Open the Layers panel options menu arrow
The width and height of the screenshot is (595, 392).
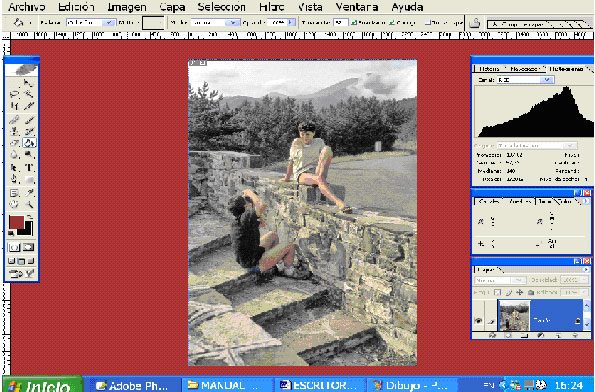pos(587,269)
